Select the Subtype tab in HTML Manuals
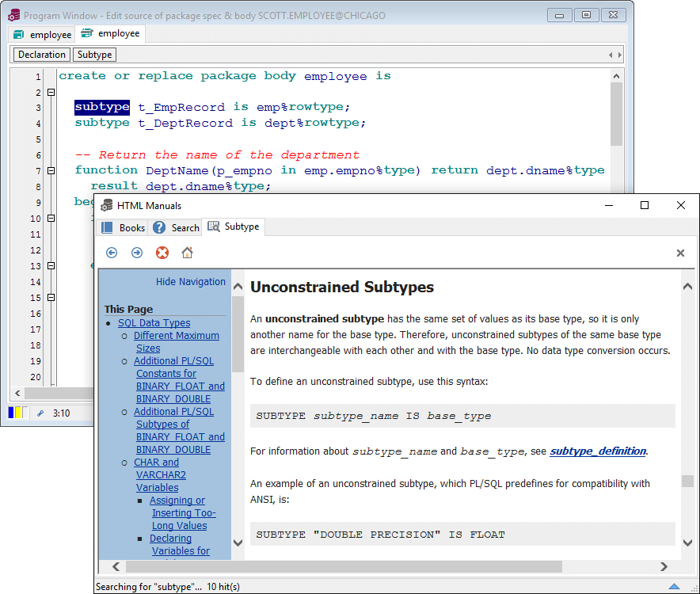Viewport: 700px width, 594px height. pyautogui.click(x=234, y=227)
